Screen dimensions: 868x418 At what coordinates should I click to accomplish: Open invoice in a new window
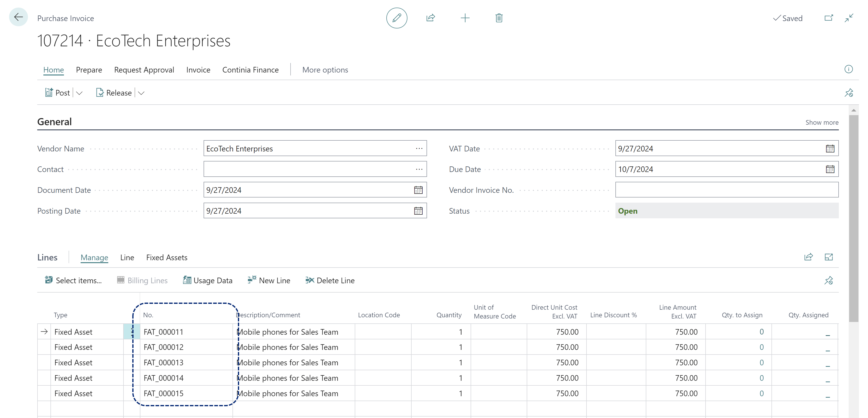click(829, 18)
